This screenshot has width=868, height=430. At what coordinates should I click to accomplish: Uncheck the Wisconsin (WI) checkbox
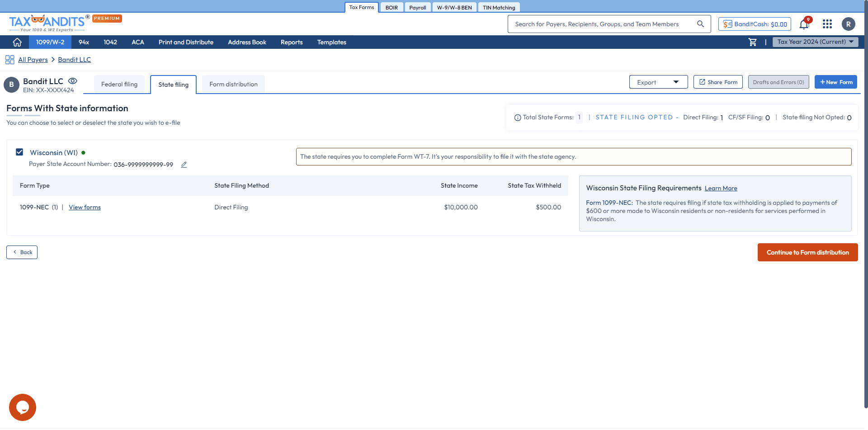[x=19, y=152]
